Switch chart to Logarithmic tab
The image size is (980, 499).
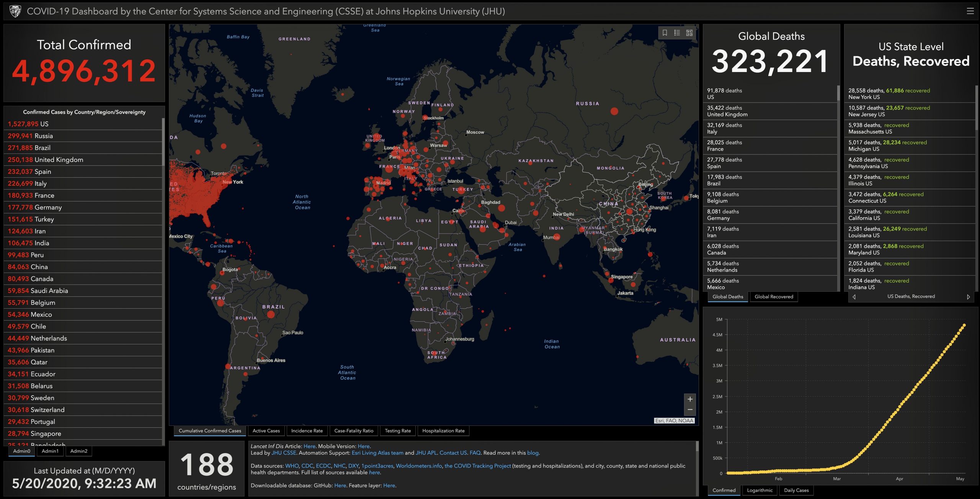click(760, 490)
